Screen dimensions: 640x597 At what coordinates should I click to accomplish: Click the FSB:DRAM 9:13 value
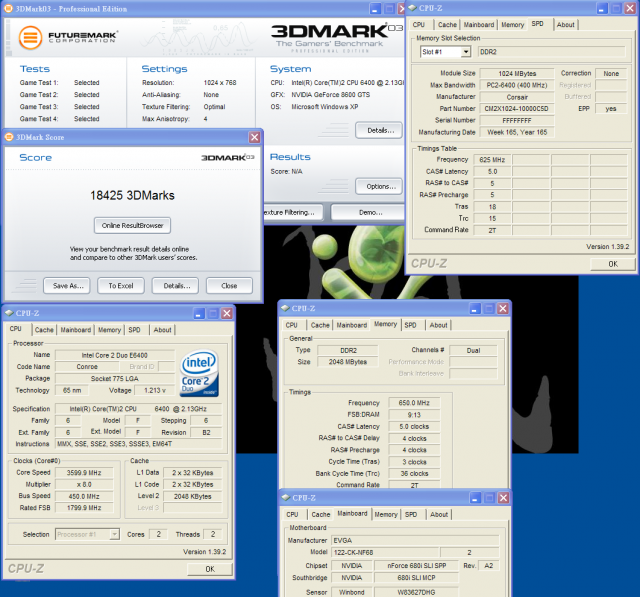[414, 415]
